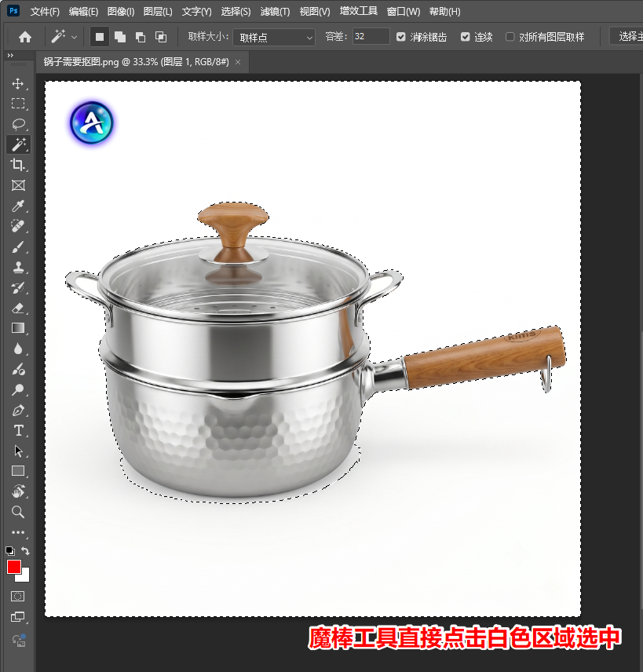Choose Subtract from Selection mode
Screen dimensions: 643x672
pos(141,37)
